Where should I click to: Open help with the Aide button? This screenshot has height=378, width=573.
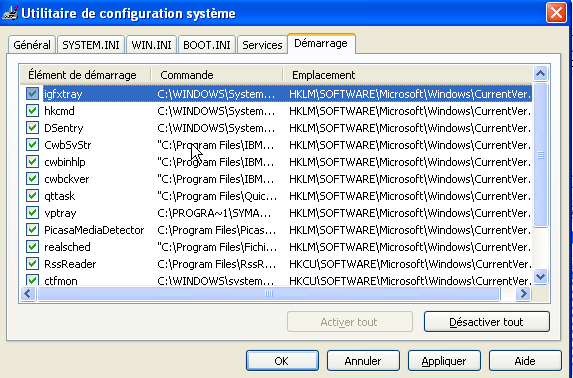click(x=525, y=361)
